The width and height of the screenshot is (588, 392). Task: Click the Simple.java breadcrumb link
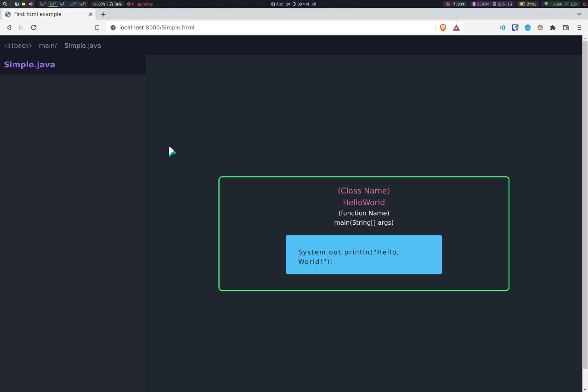83,45
